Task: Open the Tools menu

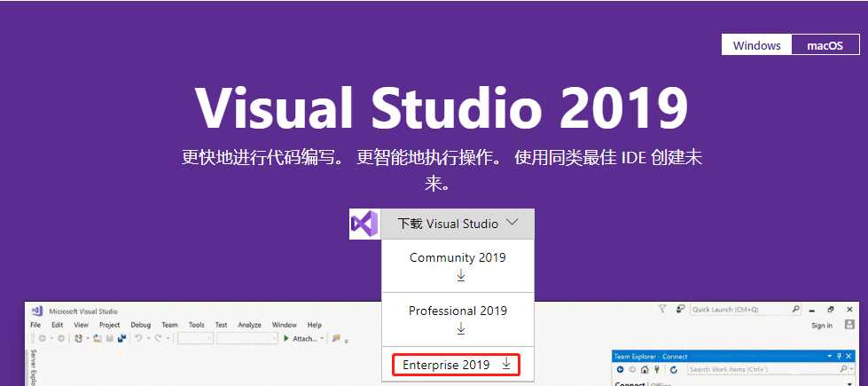Action: [197, 325]
